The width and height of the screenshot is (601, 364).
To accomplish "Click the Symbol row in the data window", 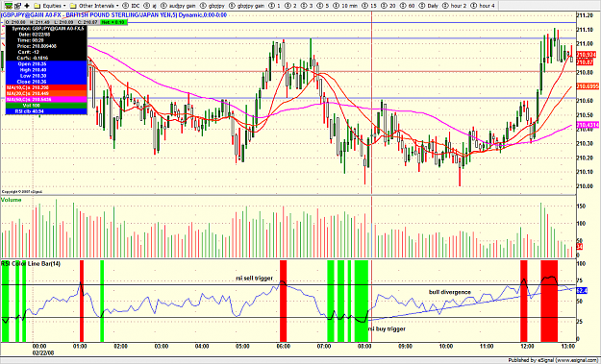I will pos(46,28).
